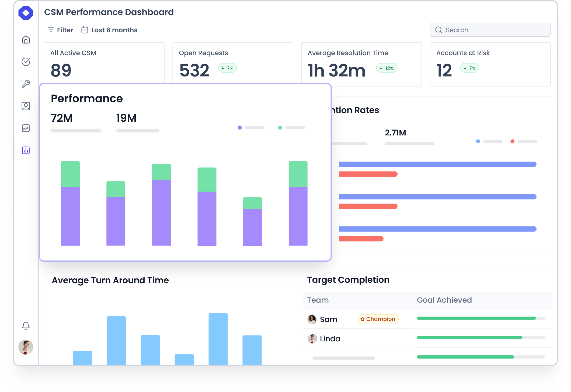Click your user avatar at bottom left
The image size is (571, 392).
(26, 347)
